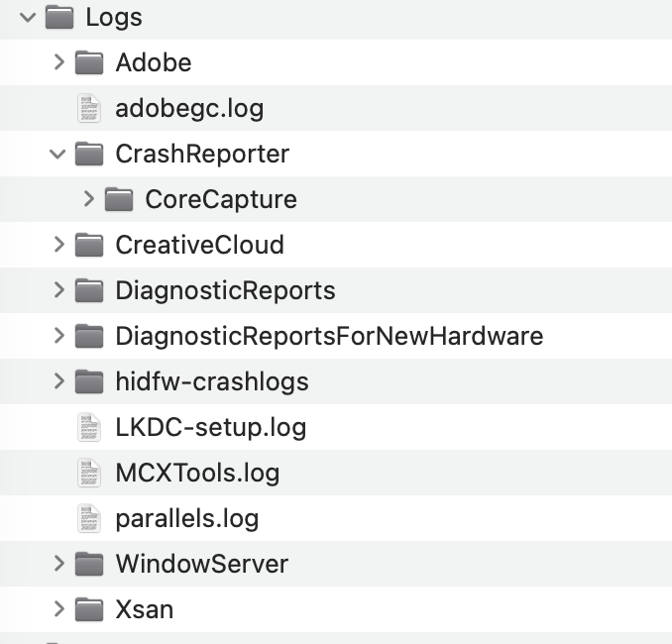Viewport: 672px width, 644px height.
Task: Click the CoreCapture folder icon
Action: 119,199
